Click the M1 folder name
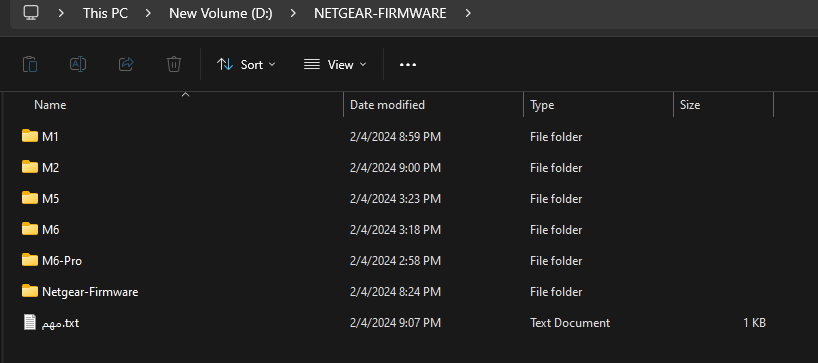The height and width of the screenshot is (363, 818). point(51,137)
